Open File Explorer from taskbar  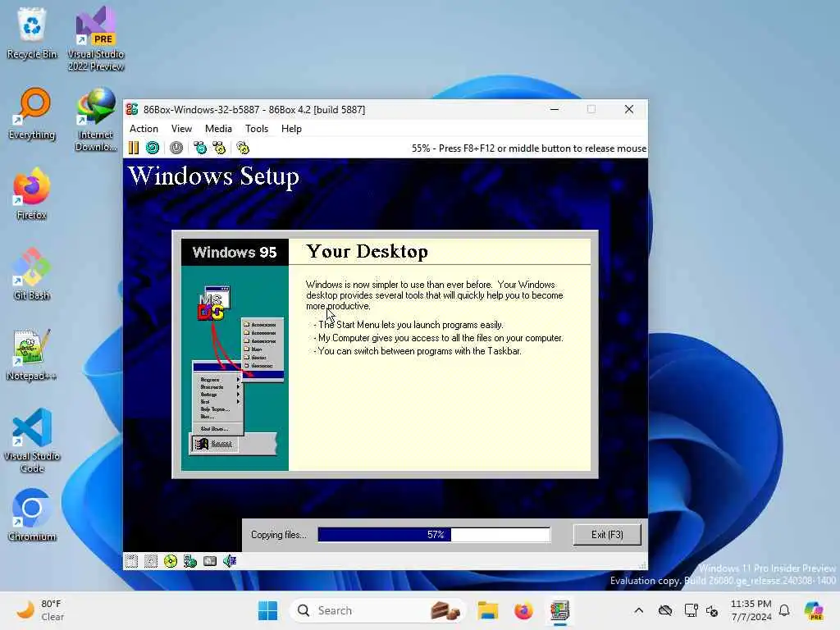pyautogui.click(x=488, y=610)
